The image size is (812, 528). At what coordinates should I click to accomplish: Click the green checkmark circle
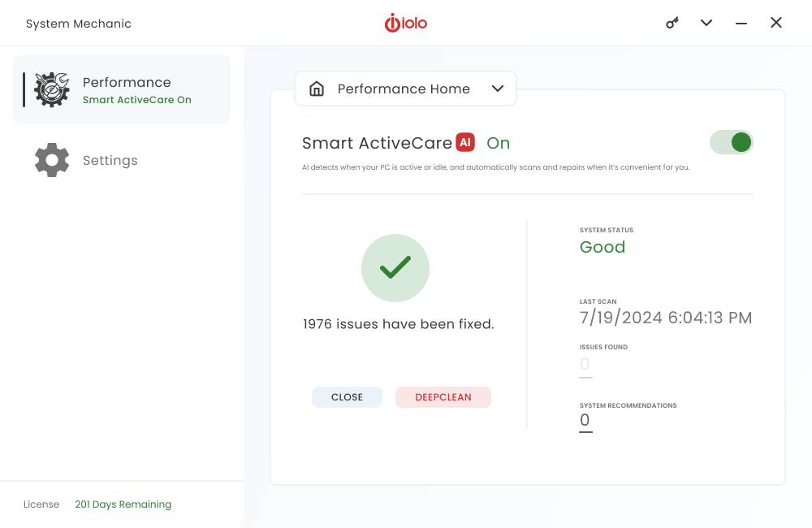pyautogui.click(x=395, y=268)
